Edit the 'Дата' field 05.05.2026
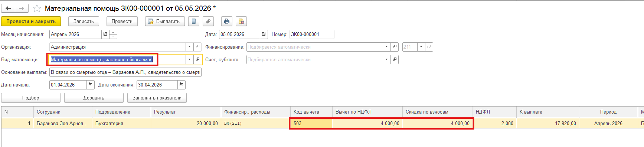 239,34
